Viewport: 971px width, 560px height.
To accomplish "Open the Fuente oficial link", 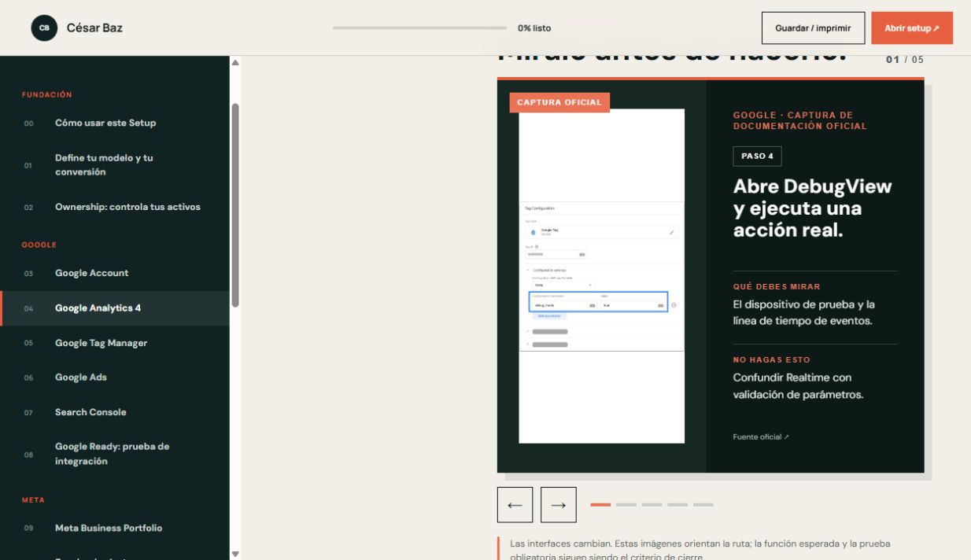I will click(x=761, y=437).
